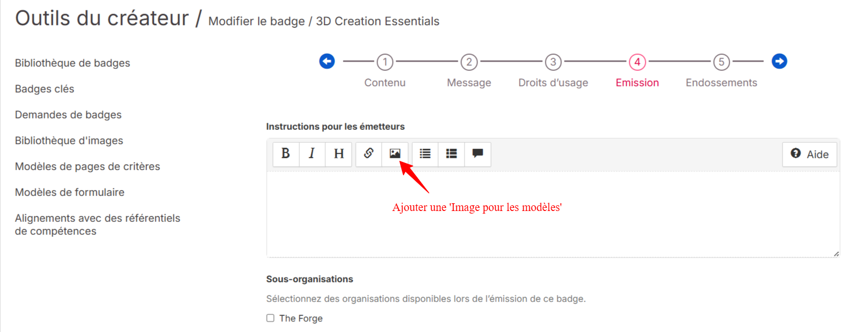
Task: Insert an ordered list
Action: (x=452, y=154)
